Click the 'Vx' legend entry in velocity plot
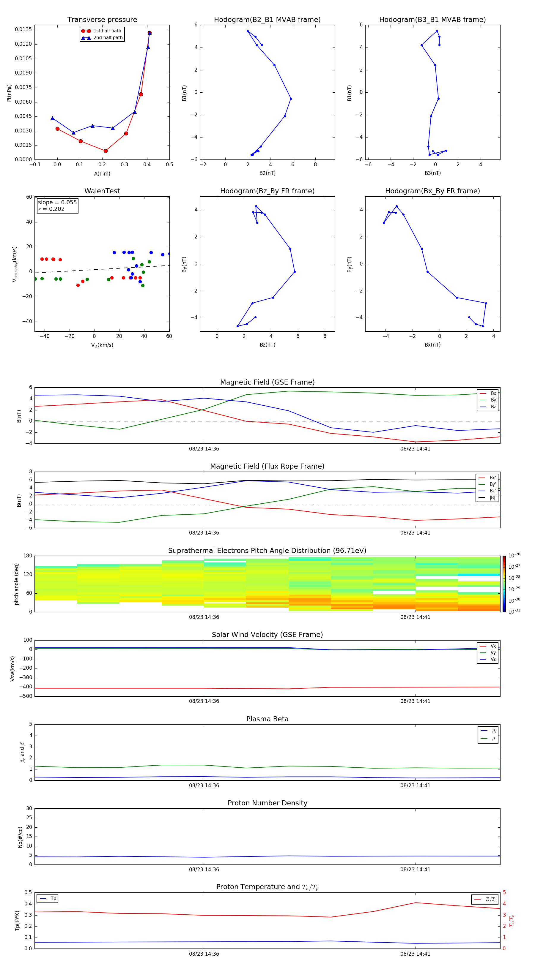 tap(488, 646)
